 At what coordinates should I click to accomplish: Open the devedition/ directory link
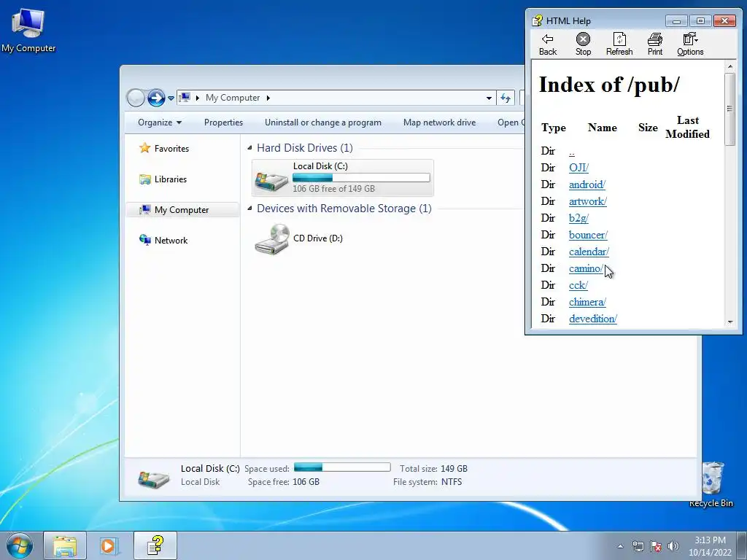click(593, 319)
